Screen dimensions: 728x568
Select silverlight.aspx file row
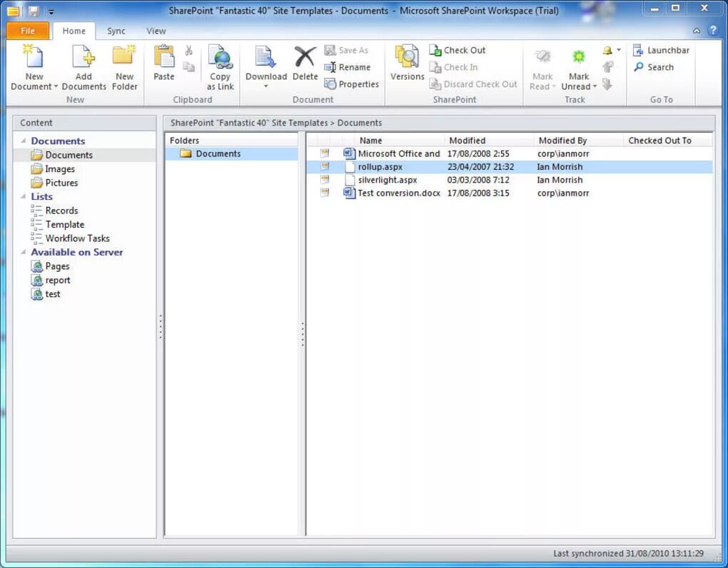coord(510,180)
